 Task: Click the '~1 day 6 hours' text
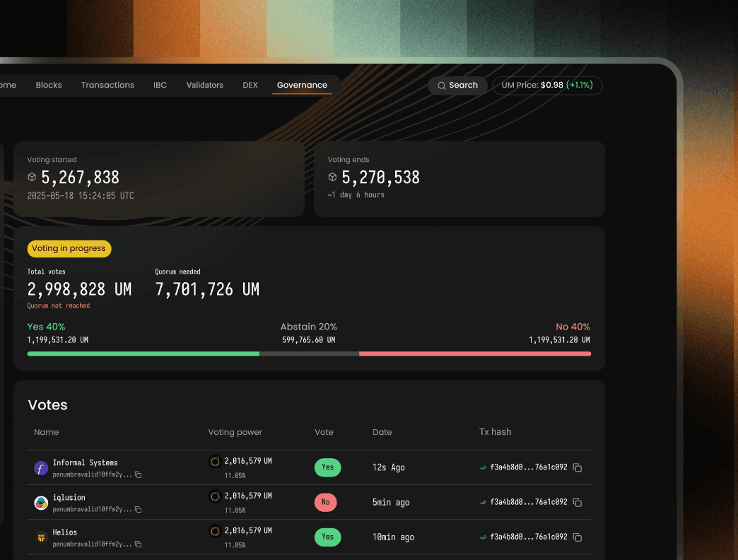(356, 195)
